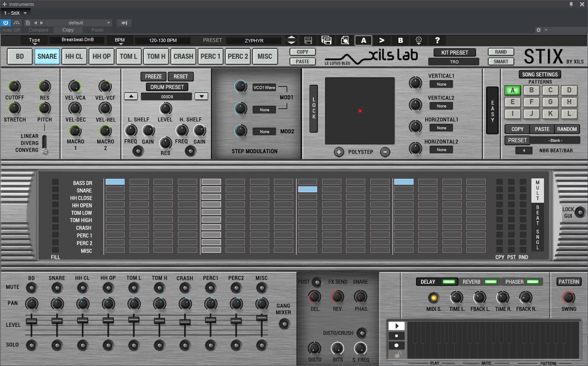Open the help question mark
Screen dimensions: 588x366
437,40
